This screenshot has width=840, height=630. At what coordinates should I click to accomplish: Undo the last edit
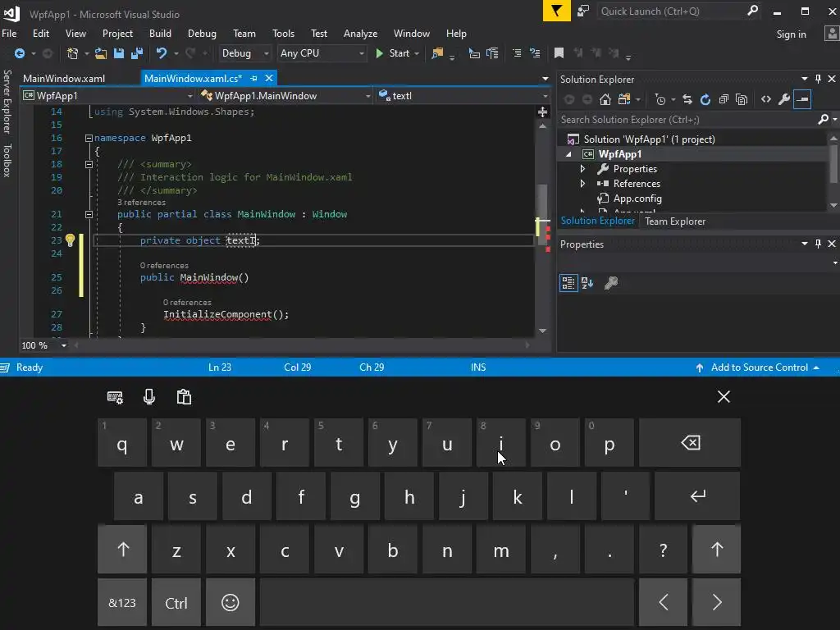coord(162,53)
